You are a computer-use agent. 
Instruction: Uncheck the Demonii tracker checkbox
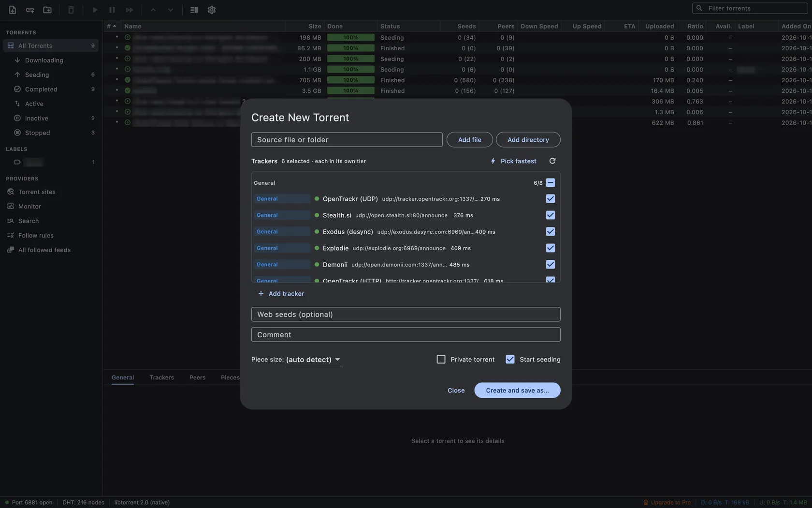point(550,265)
